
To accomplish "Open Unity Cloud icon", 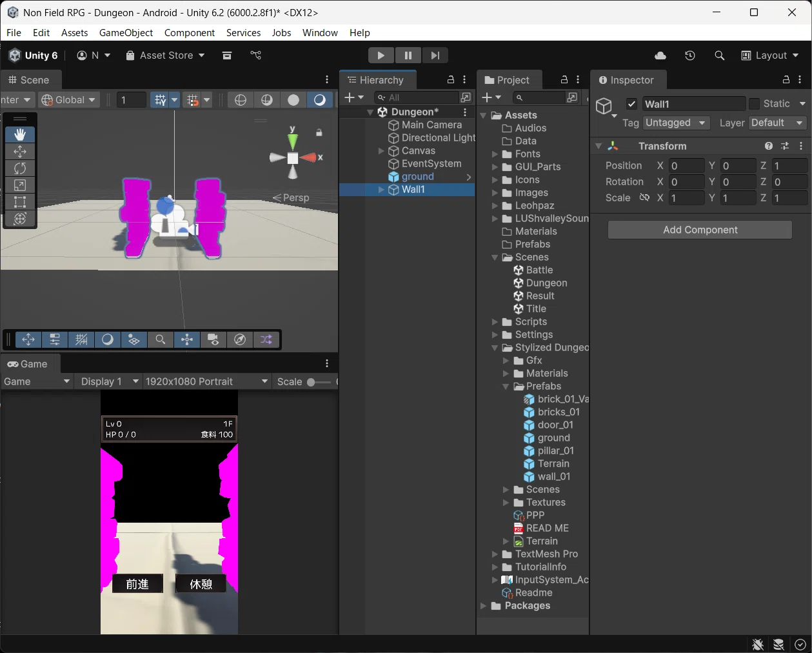I will [660, 55].
